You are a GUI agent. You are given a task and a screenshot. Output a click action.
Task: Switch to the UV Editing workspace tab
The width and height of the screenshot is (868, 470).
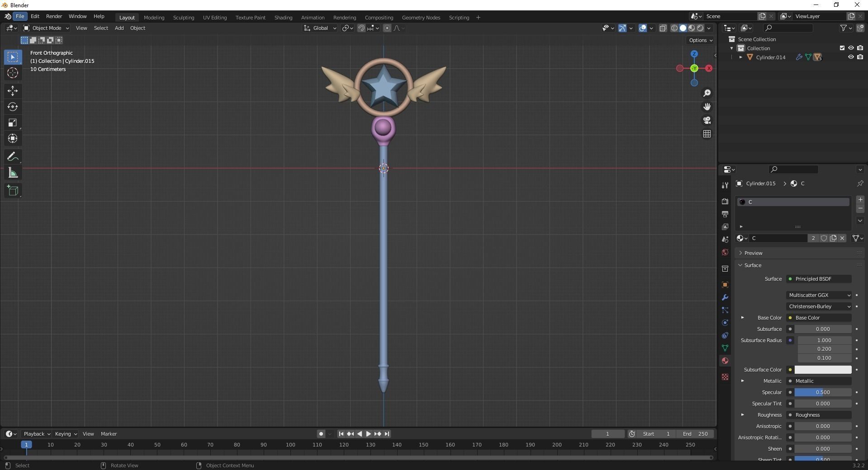coord(215,18)
